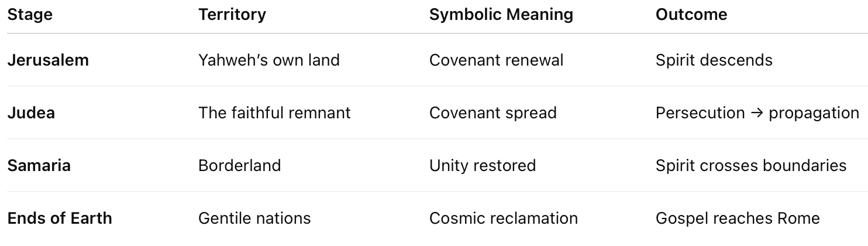868x246 pixels.
Task: Select the "Covenant spread" cell
Action: click(492, 112)
